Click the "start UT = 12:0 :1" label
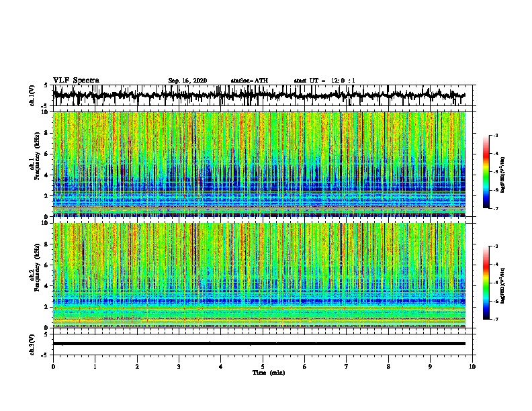This screenshot has height=411, width=532. (324, 81)
